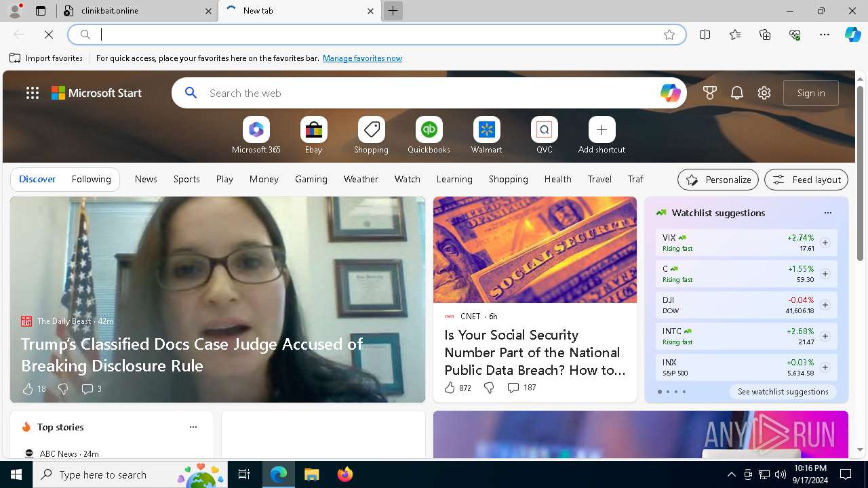Screen dimensions: 868x488
Task: Focus the browser address bar
Action: point(376,35)
